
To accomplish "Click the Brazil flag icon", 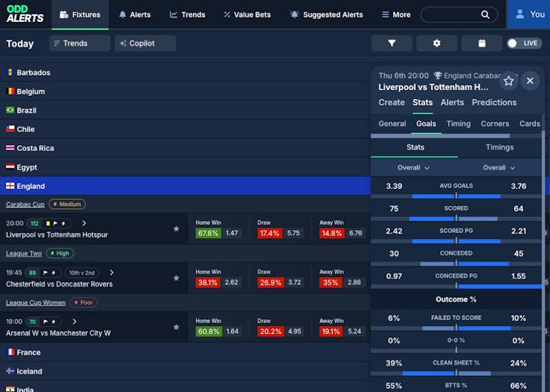I will coord(10,110).
